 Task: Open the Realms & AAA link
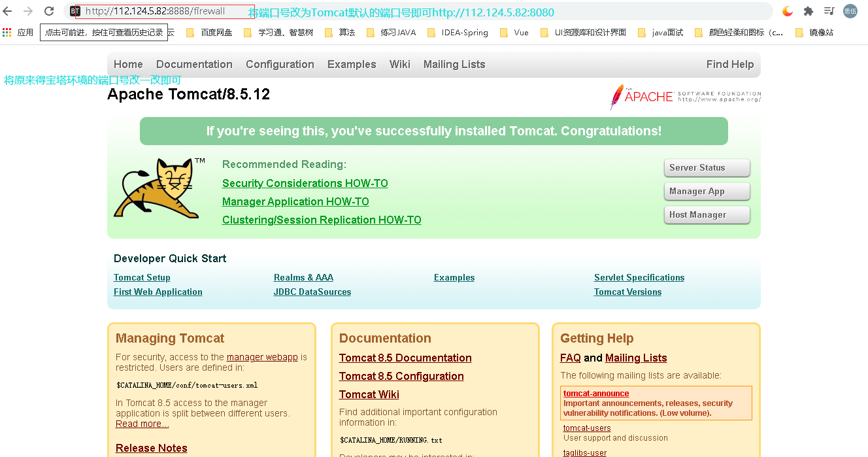(x=303, y=277)
